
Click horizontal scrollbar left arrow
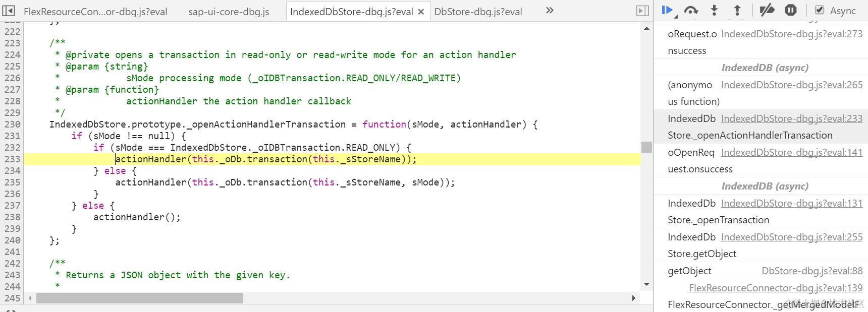point(30,298)
